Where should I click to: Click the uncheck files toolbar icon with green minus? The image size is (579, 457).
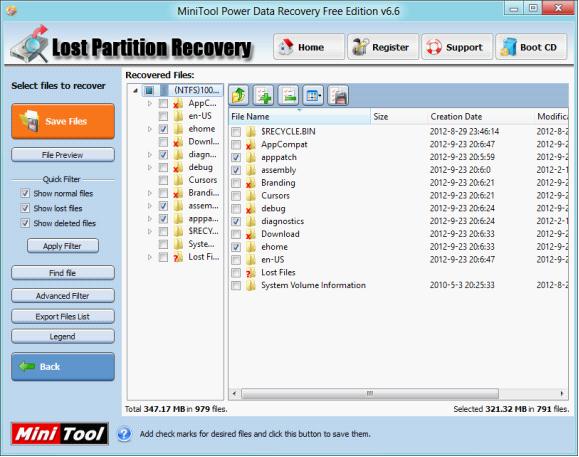(288, 96)
